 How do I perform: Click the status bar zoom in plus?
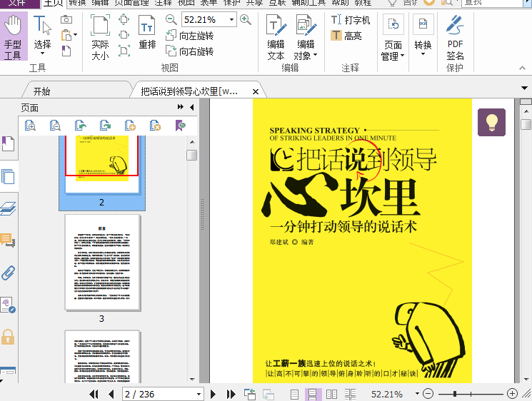(512, 394)
